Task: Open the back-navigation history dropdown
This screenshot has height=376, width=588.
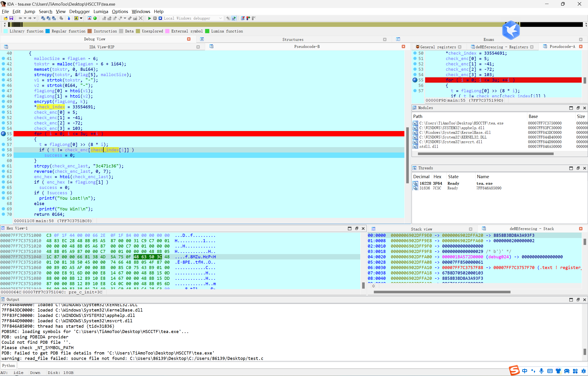Action: click(25, 18)
